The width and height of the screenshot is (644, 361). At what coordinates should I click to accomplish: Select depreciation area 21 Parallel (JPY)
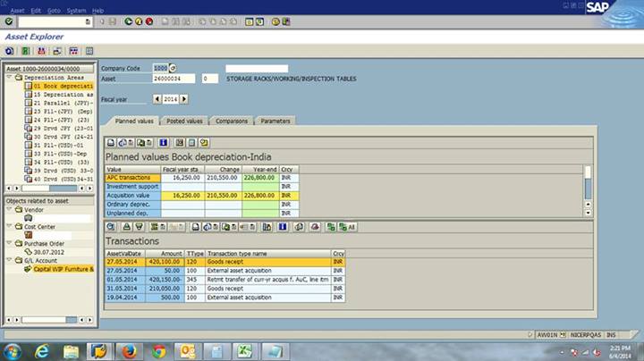59,103
